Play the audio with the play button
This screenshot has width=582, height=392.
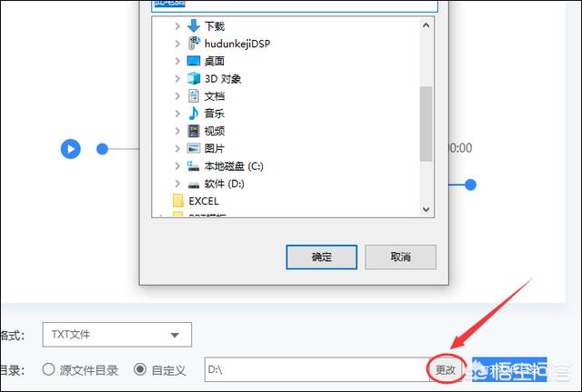[x=71, y=149]
